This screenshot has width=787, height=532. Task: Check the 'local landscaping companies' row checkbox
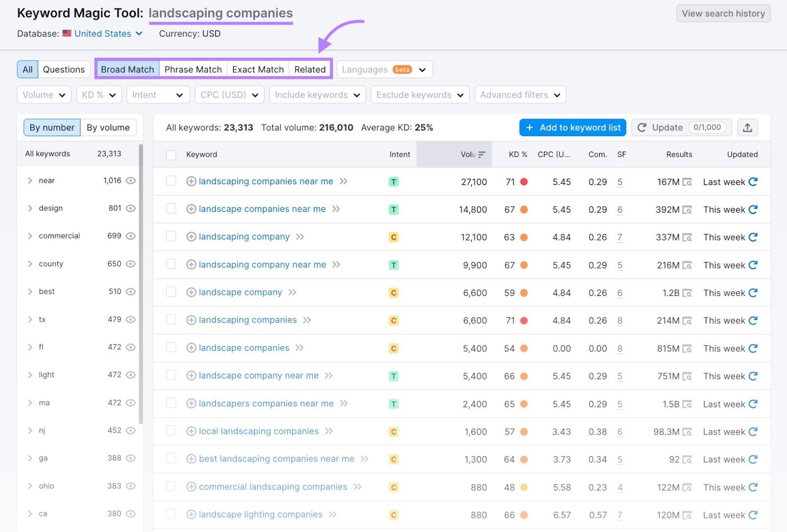click(171, 431)
